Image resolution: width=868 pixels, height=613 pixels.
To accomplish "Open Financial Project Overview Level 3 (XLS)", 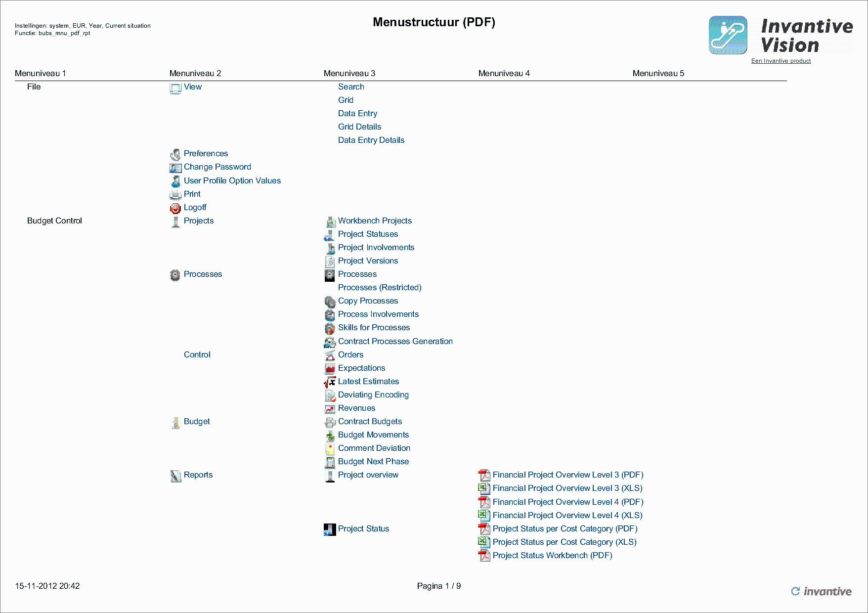I will 567,488.
